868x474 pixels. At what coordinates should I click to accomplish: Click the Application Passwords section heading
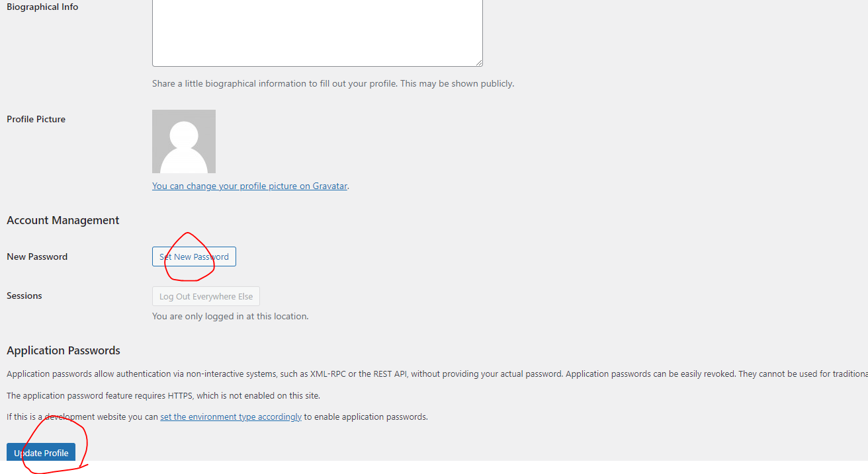64,350
